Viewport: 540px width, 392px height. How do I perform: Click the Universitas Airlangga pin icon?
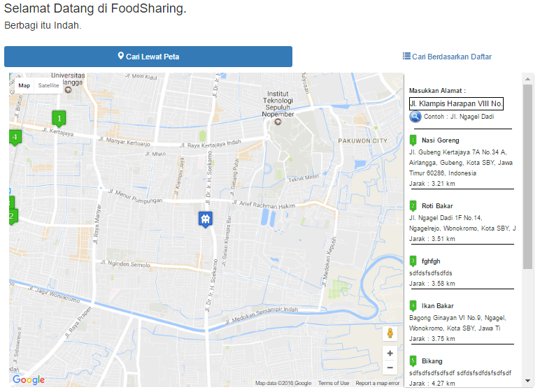(x=68, y=90)
